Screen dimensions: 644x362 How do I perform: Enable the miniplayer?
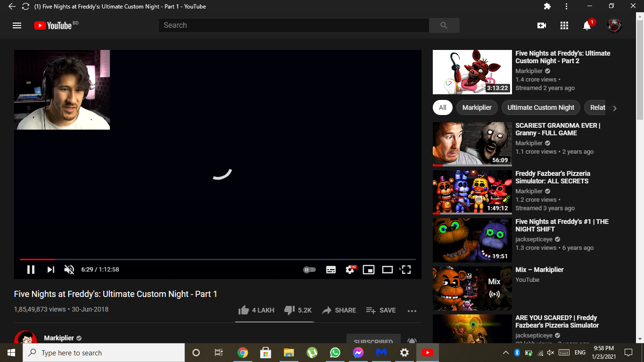click(369, 270)
